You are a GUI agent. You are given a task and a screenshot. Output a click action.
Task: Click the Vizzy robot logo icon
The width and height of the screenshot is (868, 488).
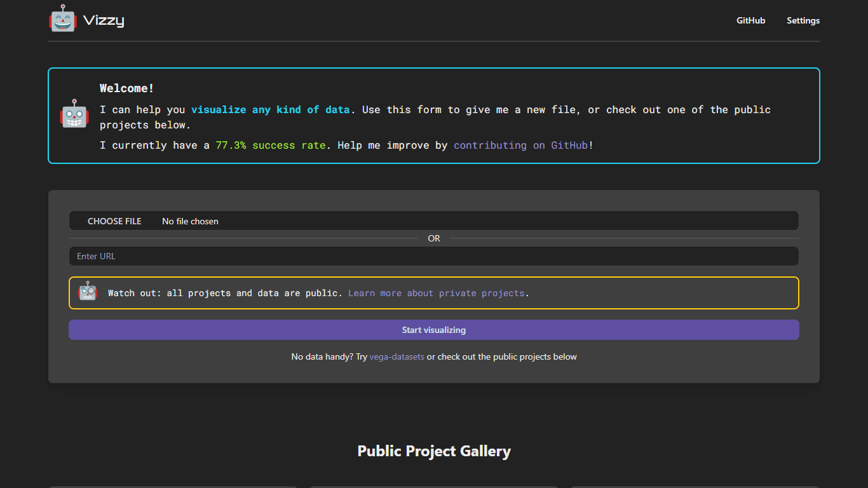coord(63,18)
